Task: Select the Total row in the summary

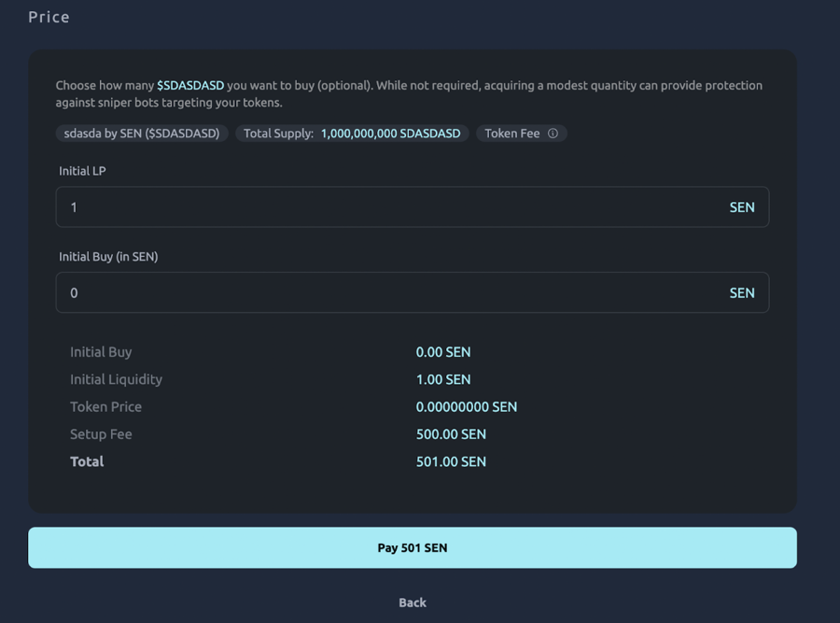Action: (x=87, y=461)
